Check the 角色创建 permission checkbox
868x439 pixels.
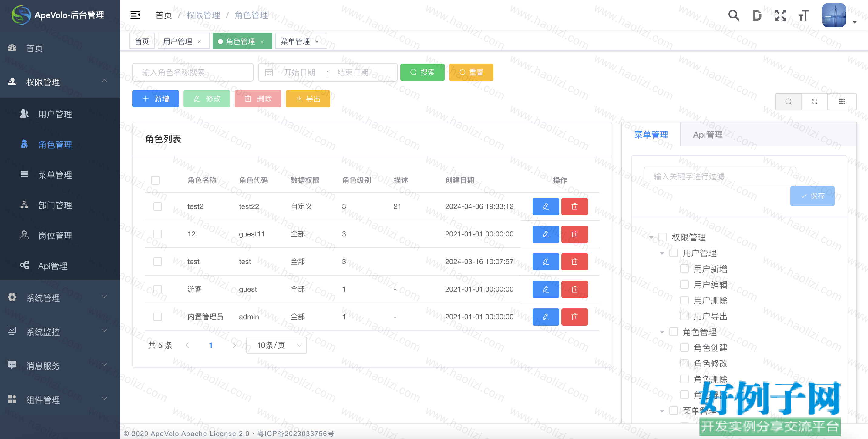pyautogui.click(x=684, y=347)
